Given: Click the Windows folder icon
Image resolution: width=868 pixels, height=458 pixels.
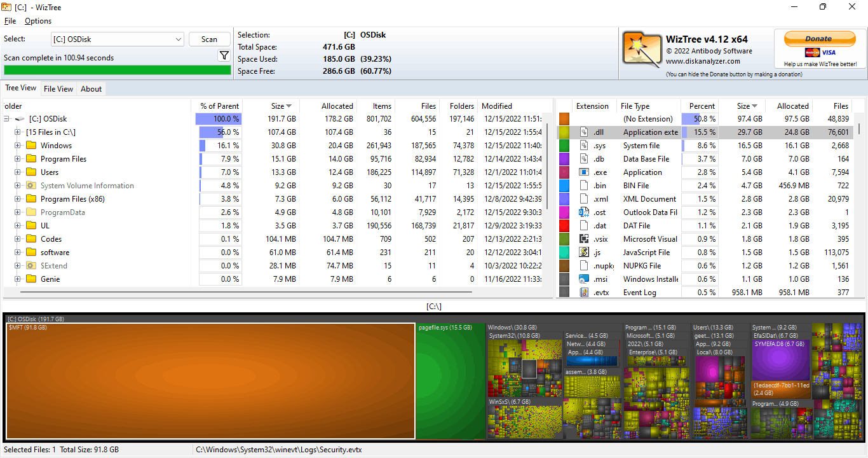Looking at the screenshot, I should (x=31, y=146).
